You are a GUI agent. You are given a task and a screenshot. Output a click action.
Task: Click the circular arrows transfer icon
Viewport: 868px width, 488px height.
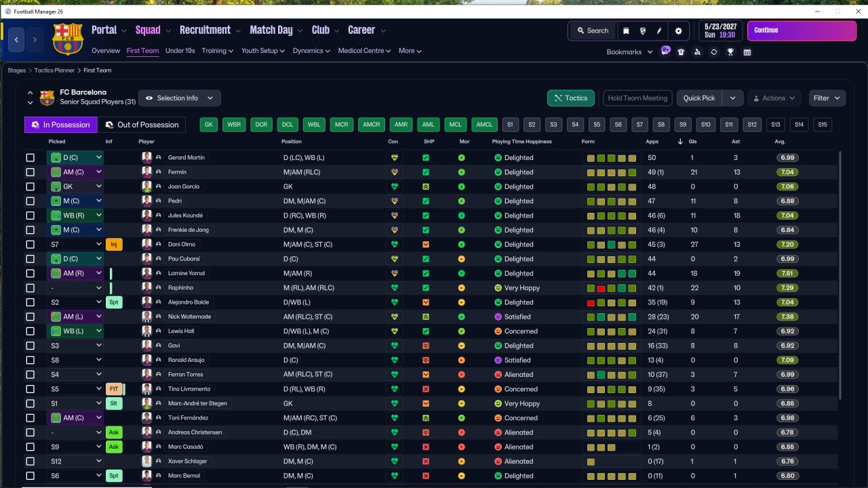click(714, 52)
